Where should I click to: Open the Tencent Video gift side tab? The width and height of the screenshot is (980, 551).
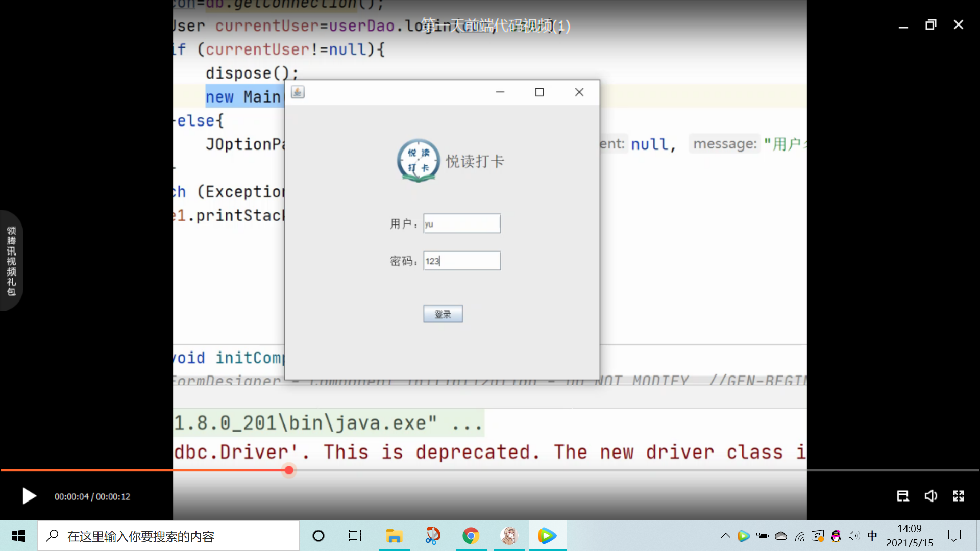pyautogui.click(x=11, y=261)
